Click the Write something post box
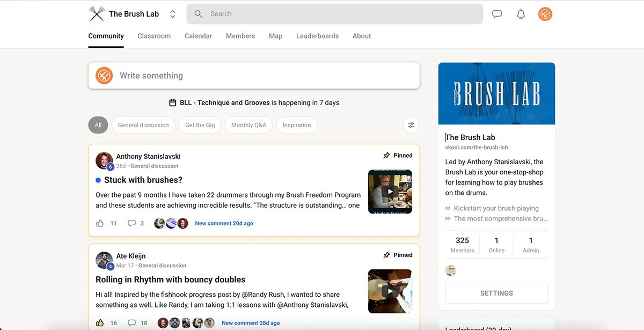Viewport: 644px width, 330px height. coord(254,76)
